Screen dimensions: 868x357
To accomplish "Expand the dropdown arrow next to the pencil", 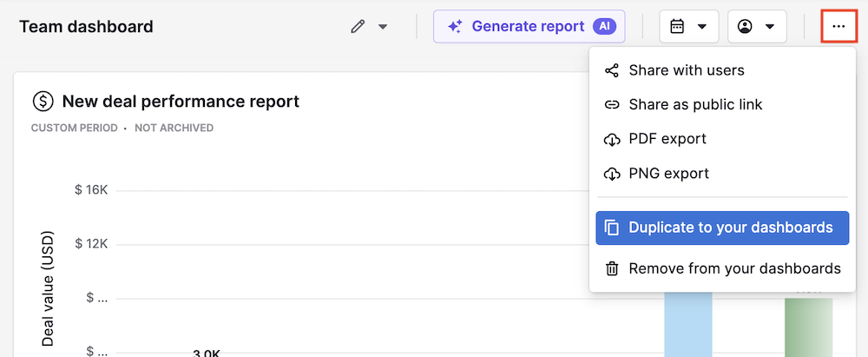I will (x=383, y=27).
